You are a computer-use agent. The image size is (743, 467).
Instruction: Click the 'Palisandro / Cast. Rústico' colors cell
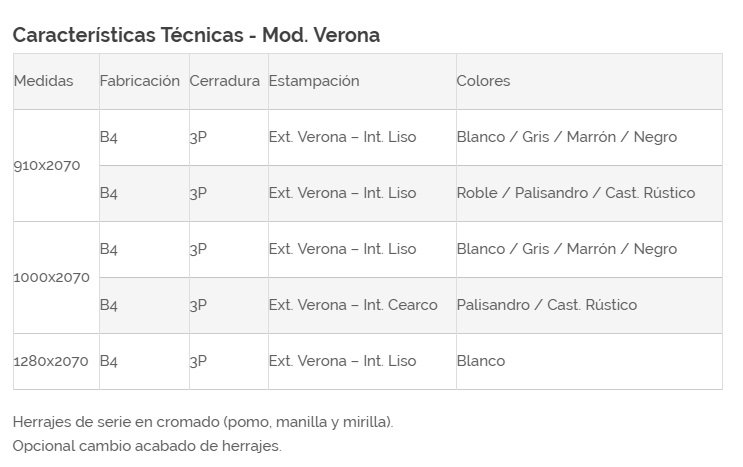pos(546,305)
